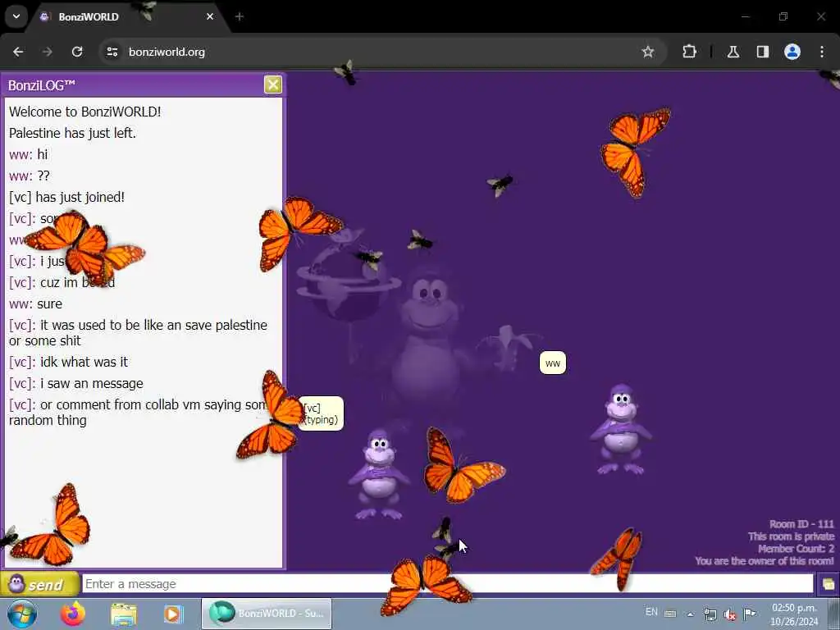Click the '[vc]: idk what was it' message
The width and height of the screenshot is (840, 630).
click(69, 362)
